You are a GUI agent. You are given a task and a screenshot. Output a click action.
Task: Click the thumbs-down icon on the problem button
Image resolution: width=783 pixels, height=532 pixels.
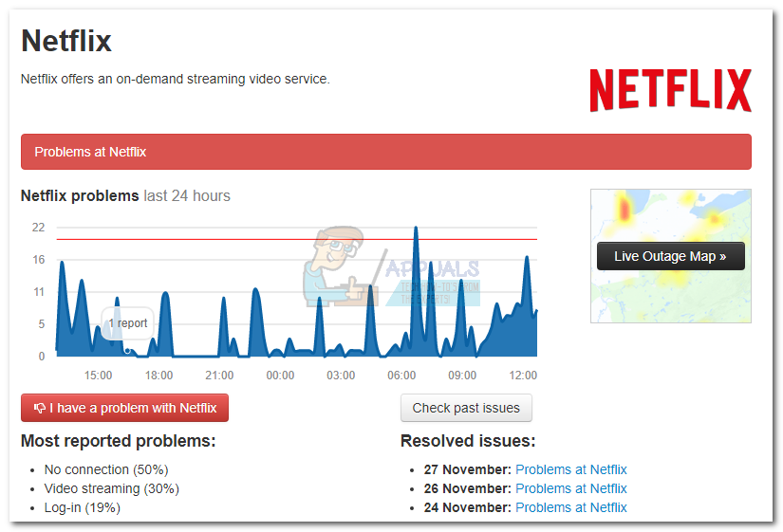[x=40, y=408]
